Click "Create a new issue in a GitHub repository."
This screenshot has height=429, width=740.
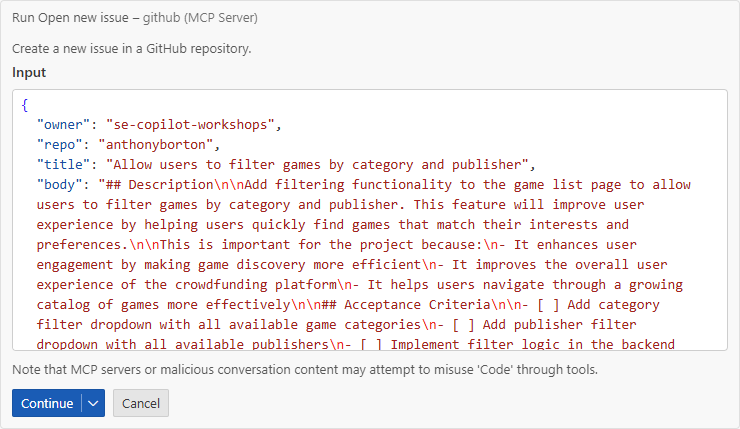[132, 49]
